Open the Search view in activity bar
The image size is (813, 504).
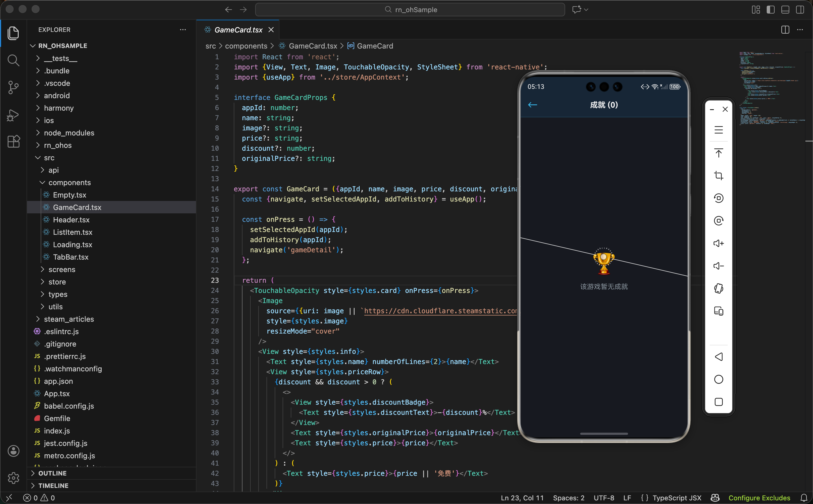(x=13, y=60)
